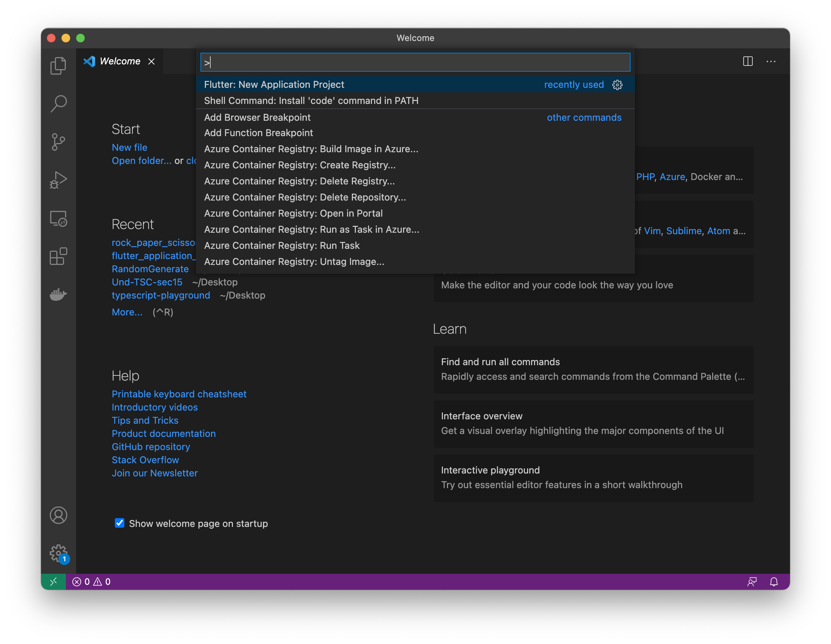Open the Explorer view in activity bar
This screenshot has width=831, height=644.
coord(58,66)
